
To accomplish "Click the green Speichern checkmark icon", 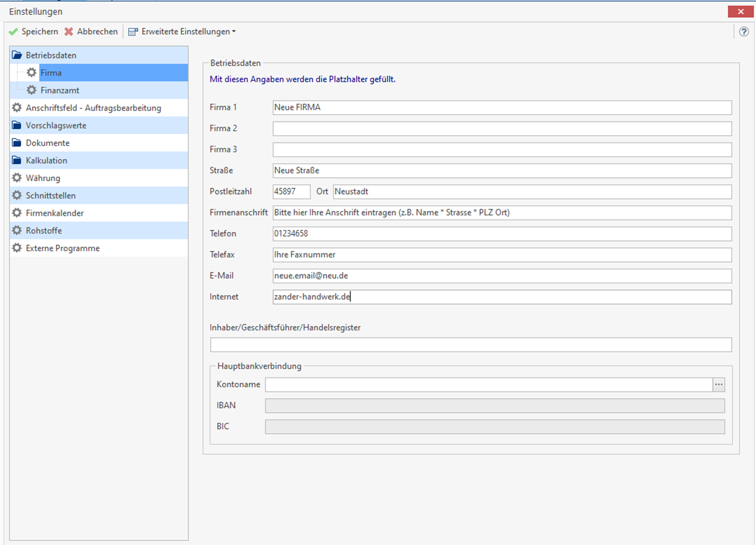I will (13, 32).
